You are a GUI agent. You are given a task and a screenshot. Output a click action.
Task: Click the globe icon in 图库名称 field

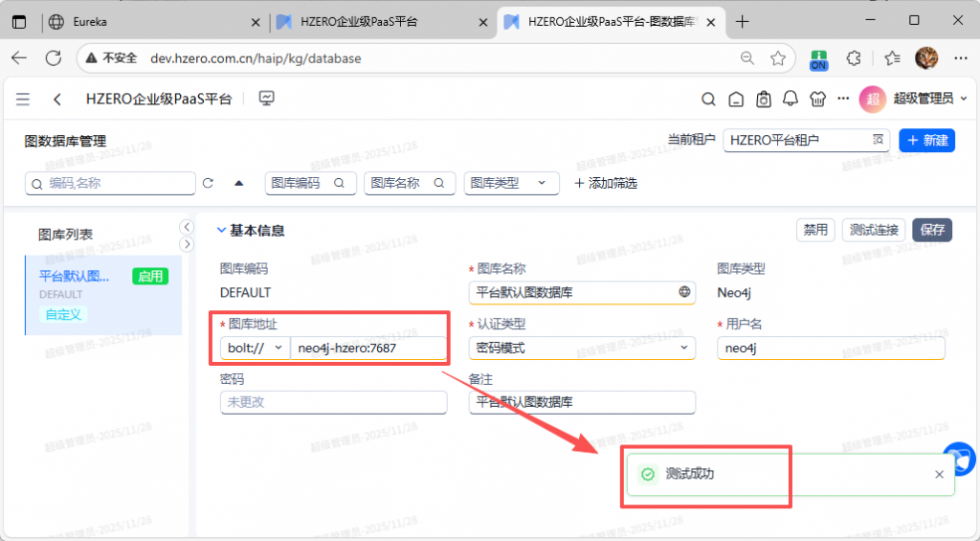[684, 292]
